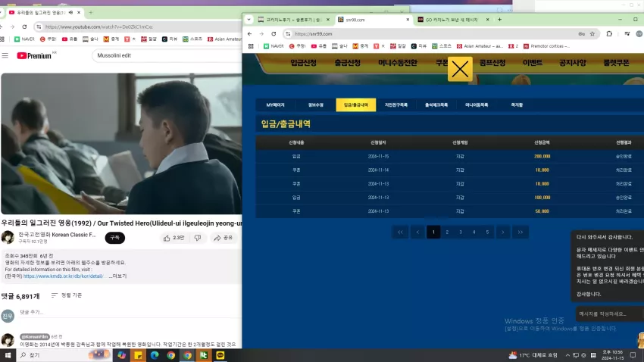Open the YouTube hamburger guide menu

point(5,55)
